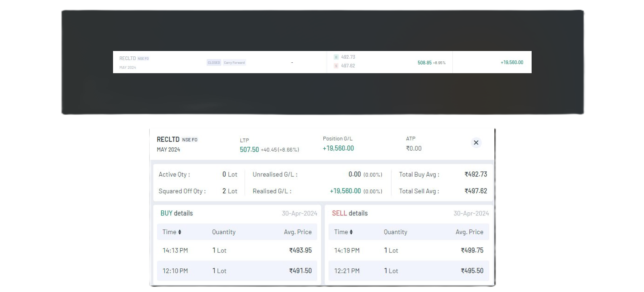Click Active Qty value 0 Lot

[230, 174]
